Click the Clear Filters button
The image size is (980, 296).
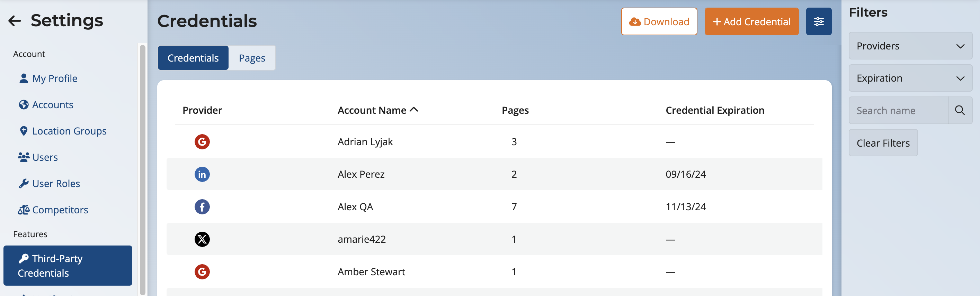[x=883, y=143]
